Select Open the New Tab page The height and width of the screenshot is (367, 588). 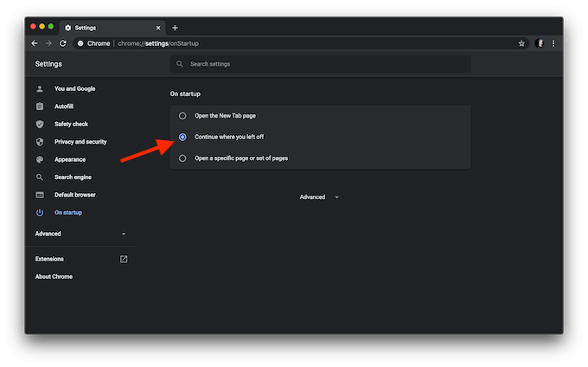(x=182, y=115)
